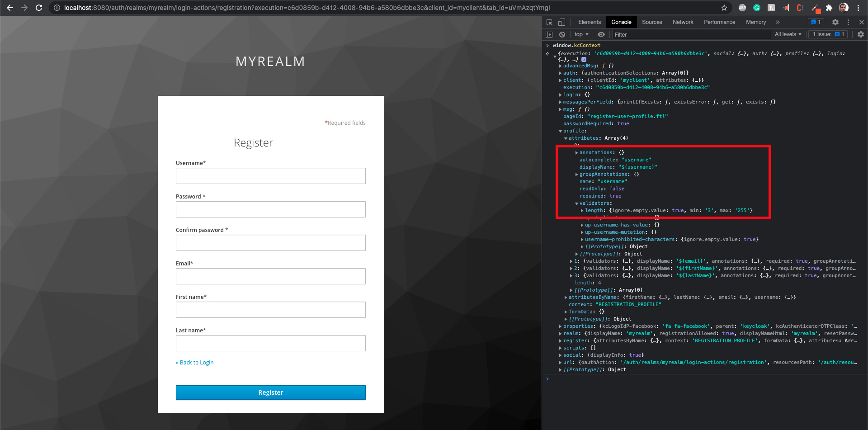Open the Grammarly extension

(x=757, y=8)
